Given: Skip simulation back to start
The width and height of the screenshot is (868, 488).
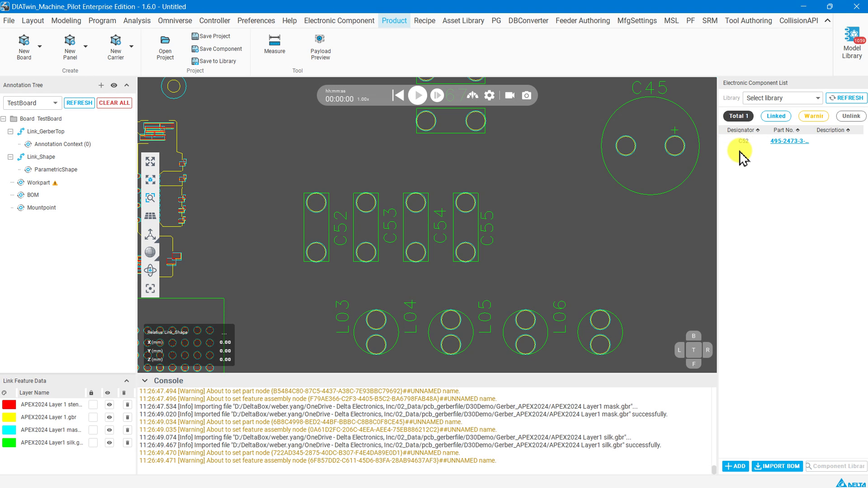Looking at the screenshot, I should 398,95.
